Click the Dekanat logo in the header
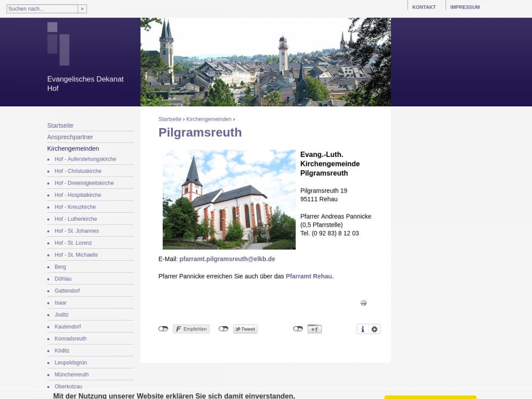 [59, 44]
